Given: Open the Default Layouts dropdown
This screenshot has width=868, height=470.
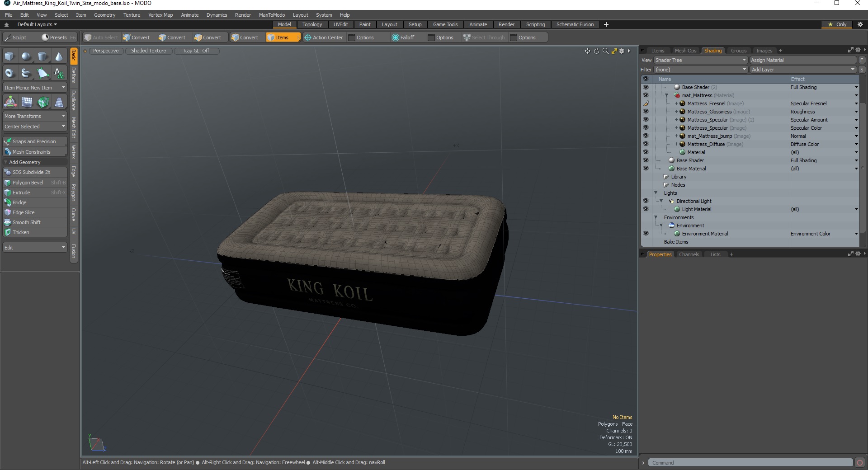Looking at the screenshot, I should (37, 24).
